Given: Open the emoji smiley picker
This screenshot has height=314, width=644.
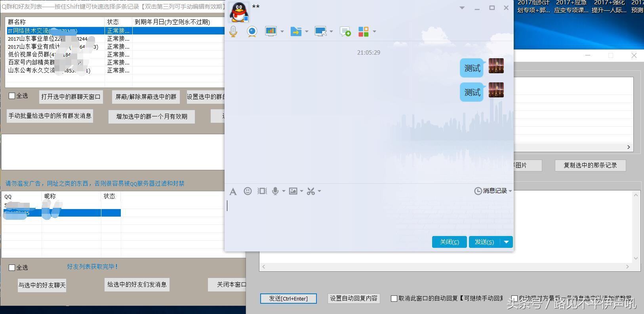Looking at the screenshot, I should [x=248, y=191].
